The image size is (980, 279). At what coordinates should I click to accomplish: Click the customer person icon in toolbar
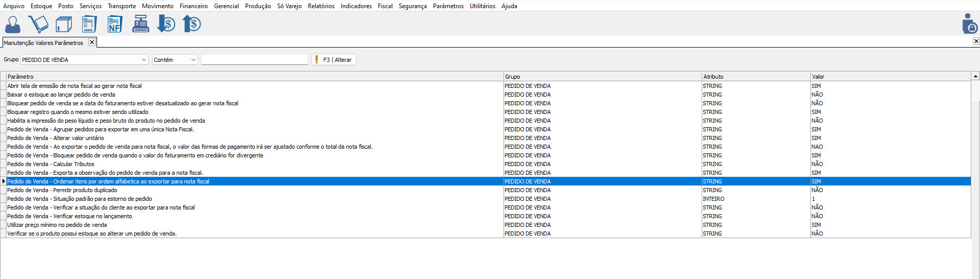[x=13, y=24]
